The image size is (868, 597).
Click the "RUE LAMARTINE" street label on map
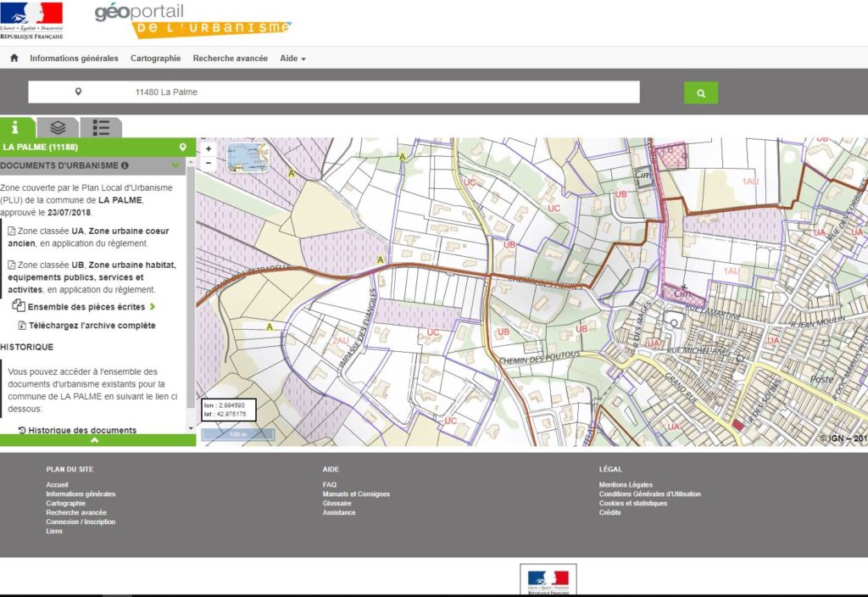(x=714, y=310)
